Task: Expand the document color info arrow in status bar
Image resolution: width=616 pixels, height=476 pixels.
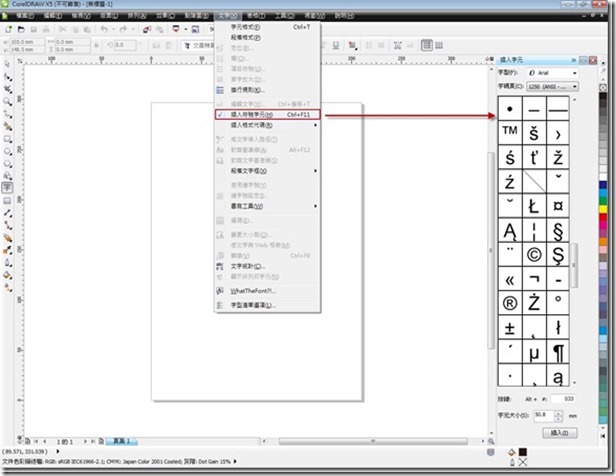Action: click(235, 461)
